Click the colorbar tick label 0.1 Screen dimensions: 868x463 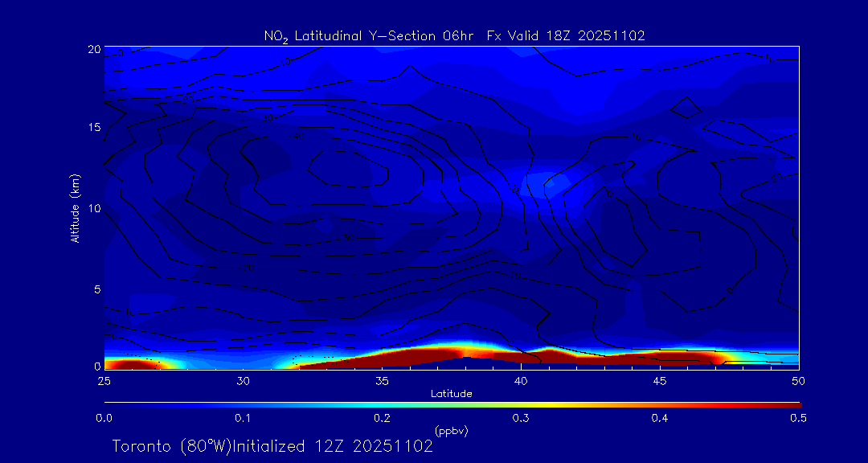(243, 419)
